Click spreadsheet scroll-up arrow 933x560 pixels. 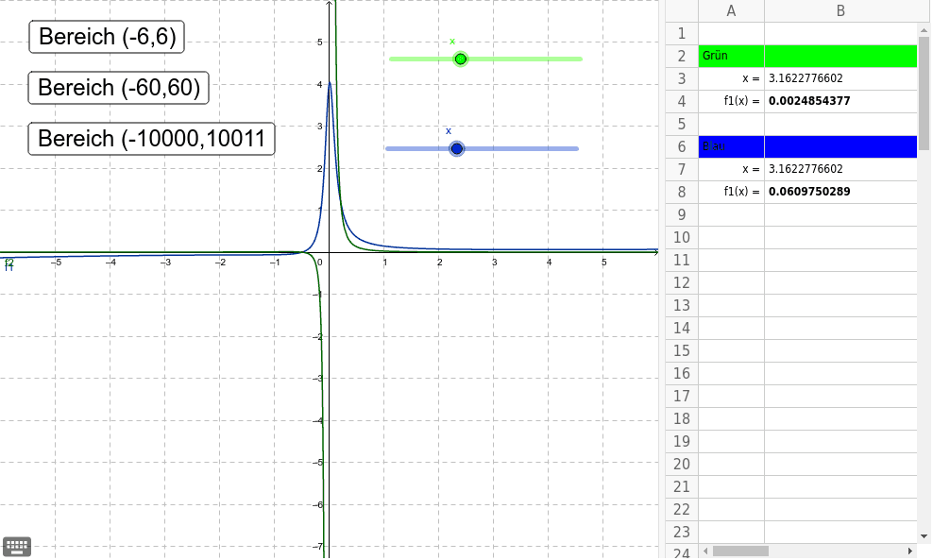tap(925, 29)
